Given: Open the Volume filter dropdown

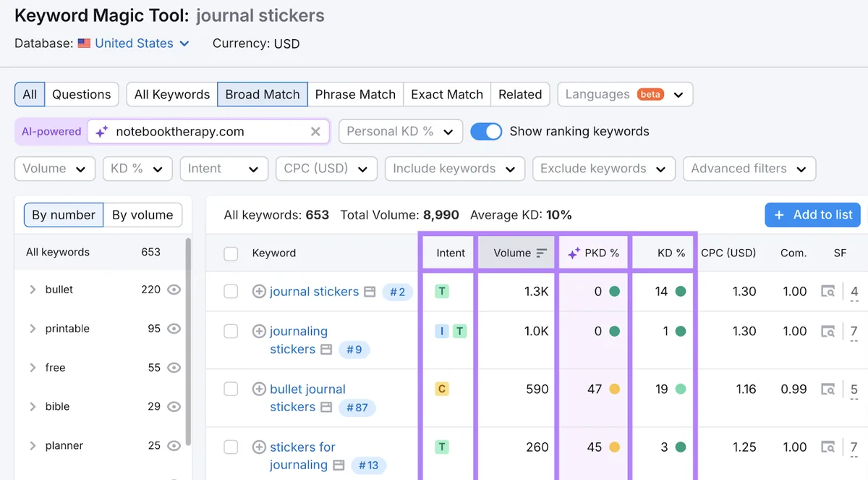Looking at the screenshot, I should click(54, 169).
